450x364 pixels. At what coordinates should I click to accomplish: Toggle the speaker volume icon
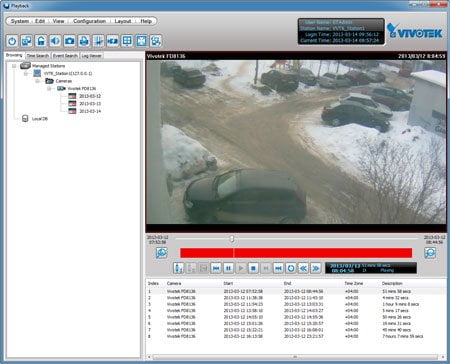(55, 41)
